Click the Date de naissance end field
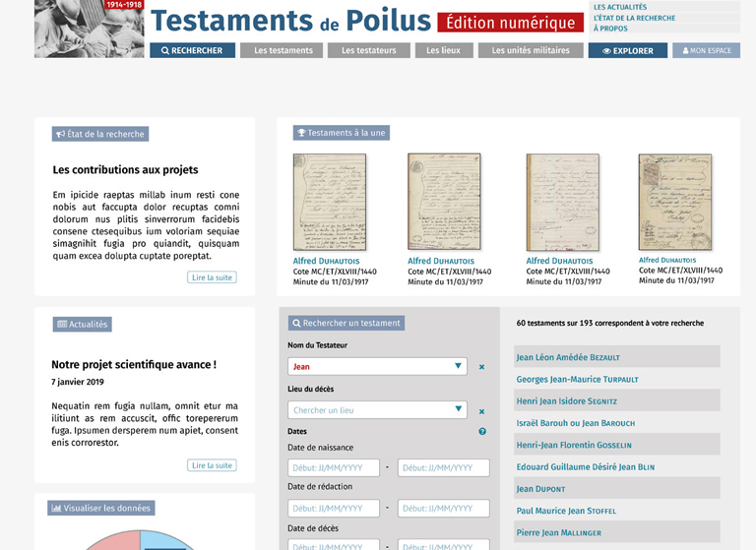This screenshot has width=756, height=550. 444,467
